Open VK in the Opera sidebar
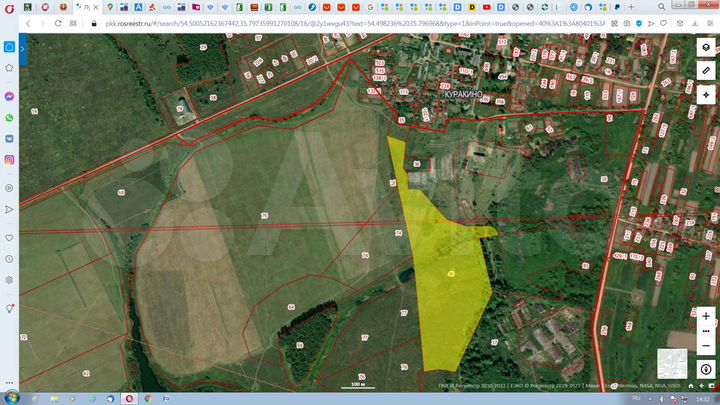 (x=9, y=139)
